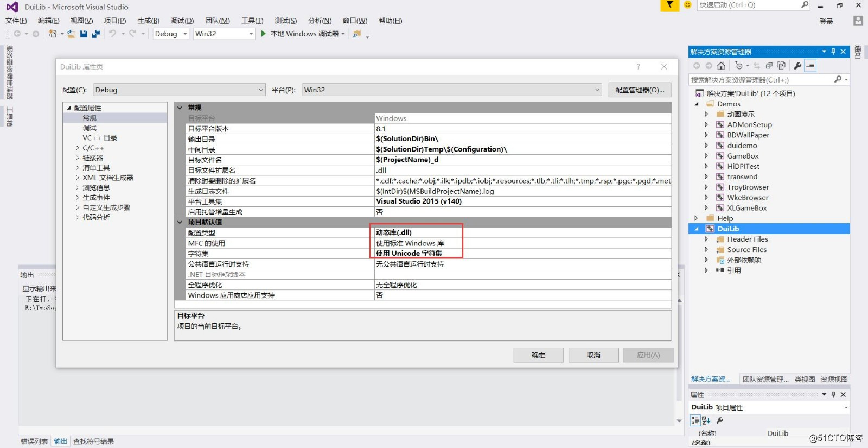Click the 字符集 Unicode value cell
868x448 pixels.
pos(523,254)
